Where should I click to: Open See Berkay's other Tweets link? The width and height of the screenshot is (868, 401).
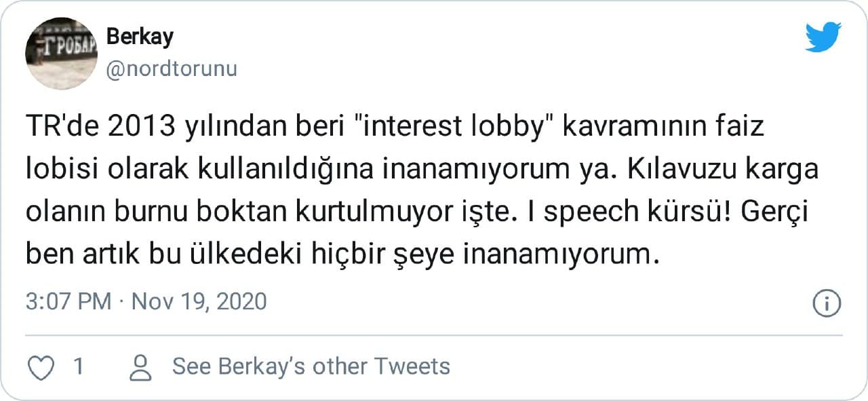(311, 367)
